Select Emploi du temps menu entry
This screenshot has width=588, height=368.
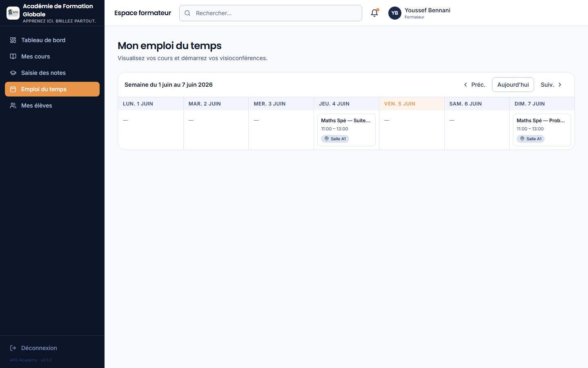[x=52, y=89]
